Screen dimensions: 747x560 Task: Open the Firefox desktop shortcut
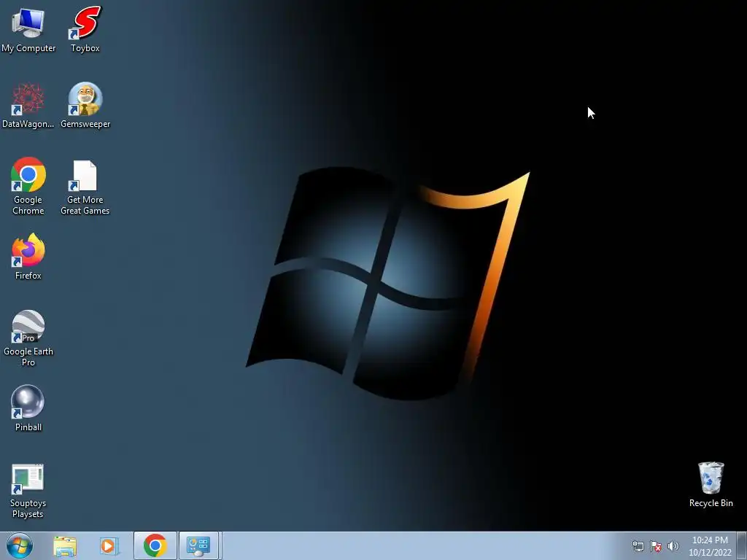pos(28,256)
